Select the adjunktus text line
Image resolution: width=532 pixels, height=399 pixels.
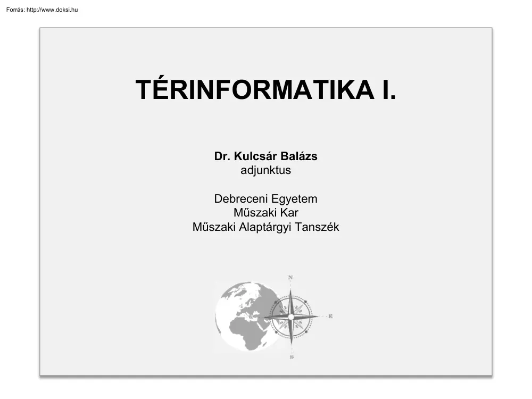265,171
